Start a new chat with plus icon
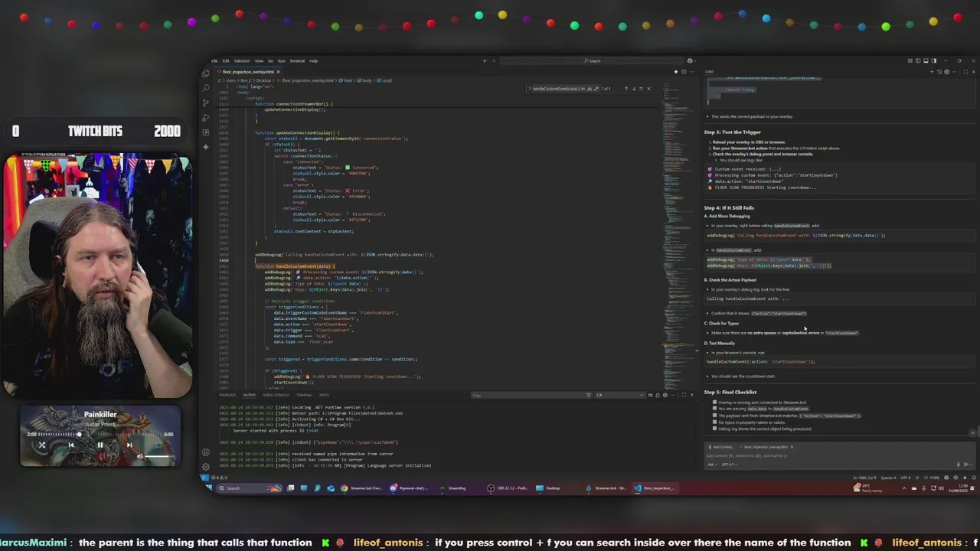Viewport: 980px width, 551px height. pos(932,71)
